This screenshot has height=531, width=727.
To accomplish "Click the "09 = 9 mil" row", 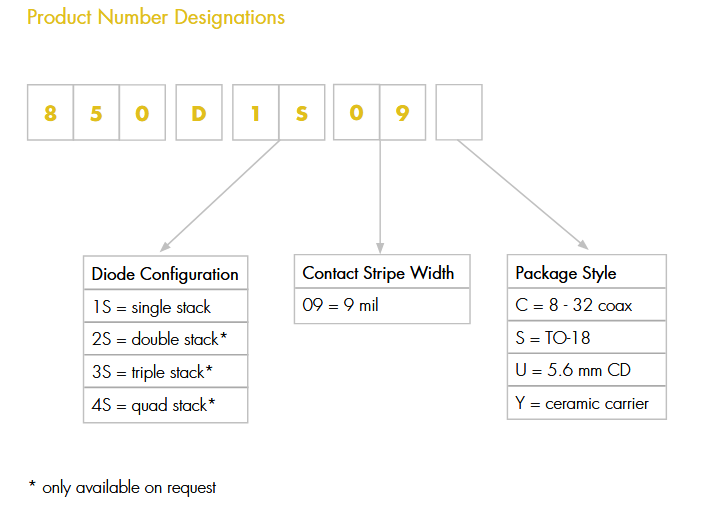I will (x=381, y=306).
